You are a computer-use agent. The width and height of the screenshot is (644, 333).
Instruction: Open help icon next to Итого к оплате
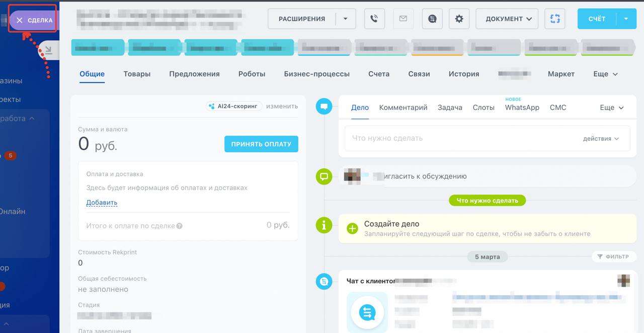[180, 226]
